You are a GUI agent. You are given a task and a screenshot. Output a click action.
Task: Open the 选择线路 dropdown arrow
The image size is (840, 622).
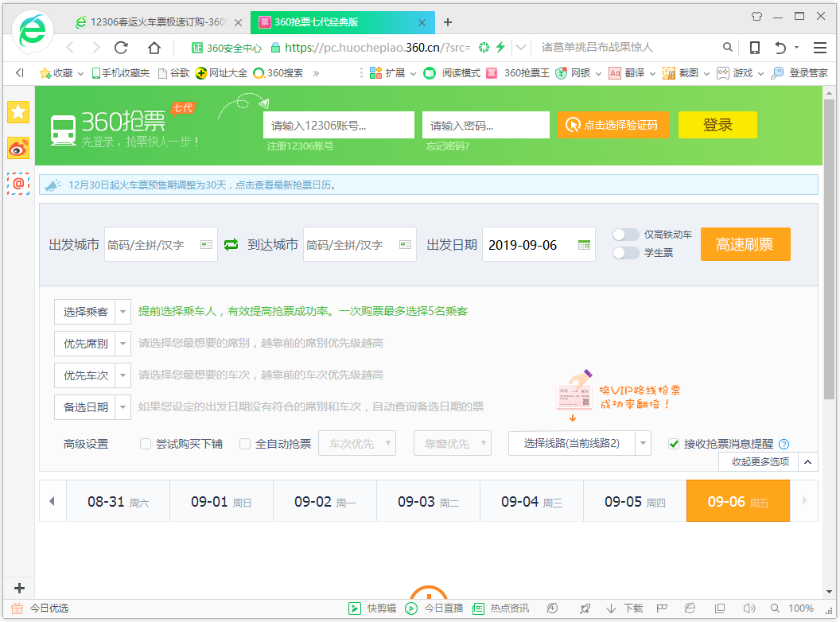(x=644, y=444)
